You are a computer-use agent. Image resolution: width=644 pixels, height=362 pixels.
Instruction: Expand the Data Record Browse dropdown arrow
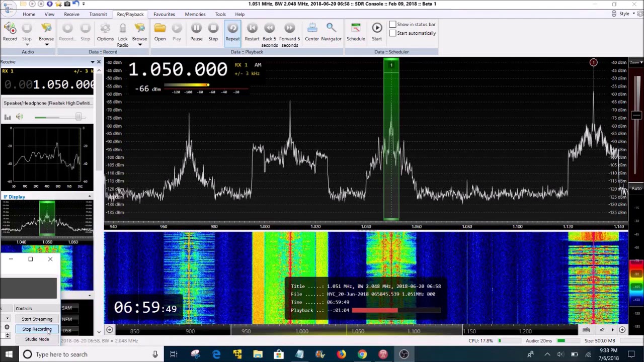[140, 45]
